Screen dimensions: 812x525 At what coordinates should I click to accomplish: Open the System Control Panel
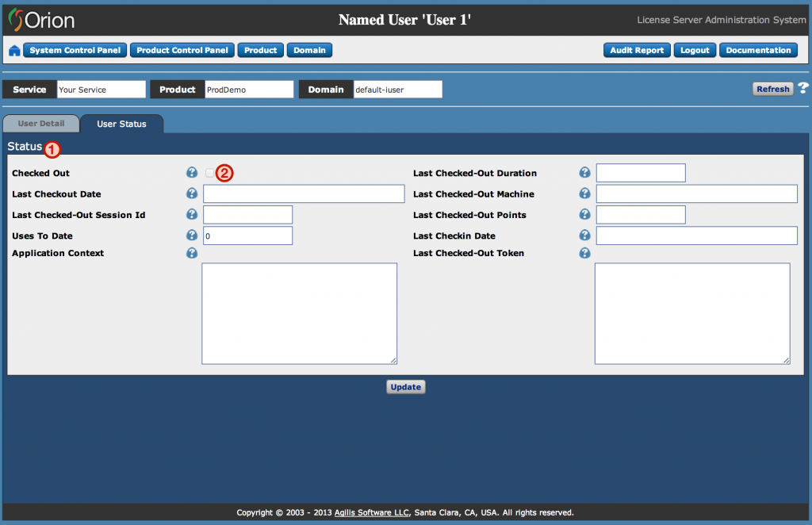(75, 50)
